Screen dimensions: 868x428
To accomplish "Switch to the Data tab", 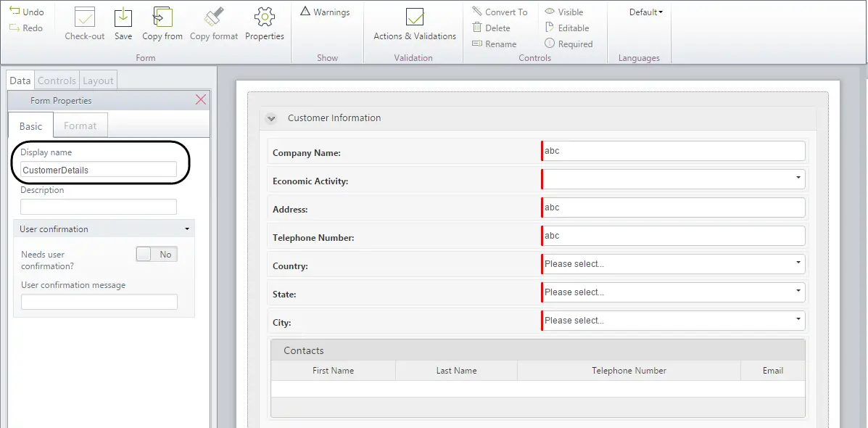I will coord(20,81).
